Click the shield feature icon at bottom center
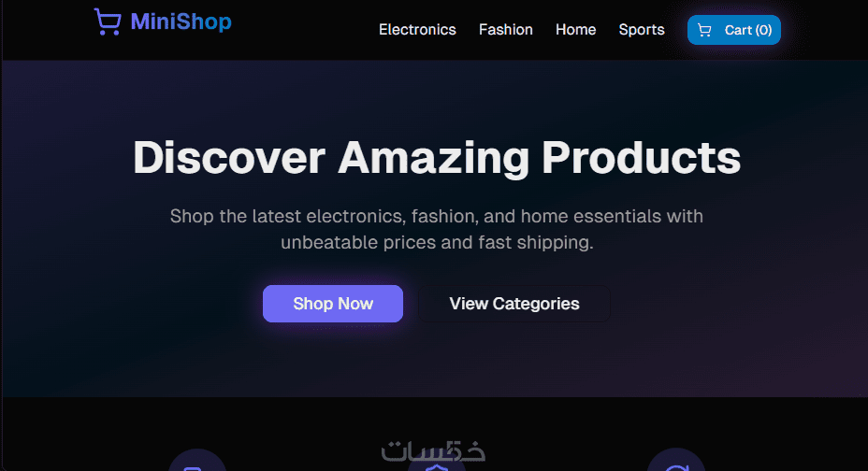868x471 pixels. (437, 467)
